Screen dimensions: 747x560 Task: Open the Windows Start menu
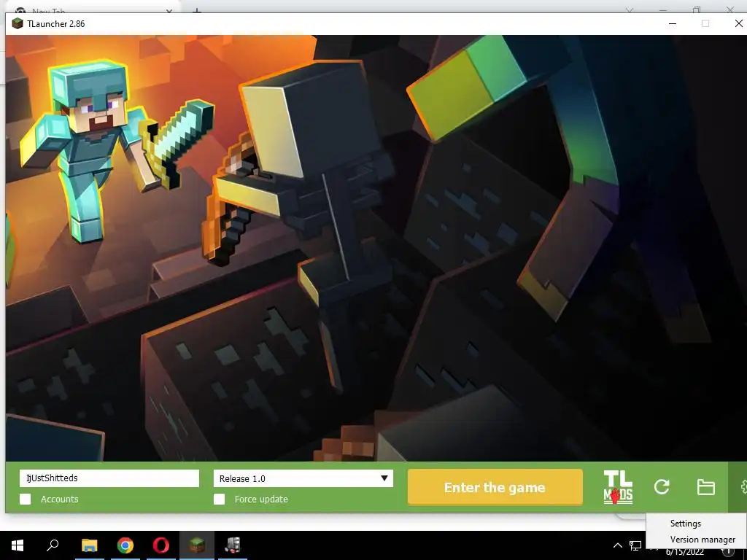(18, 545)
